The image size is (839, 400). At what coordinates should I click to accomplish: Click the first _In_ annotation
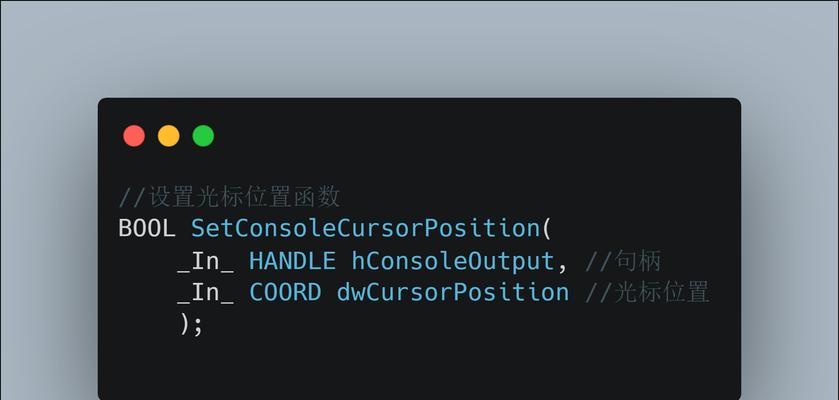click(205, 261)
